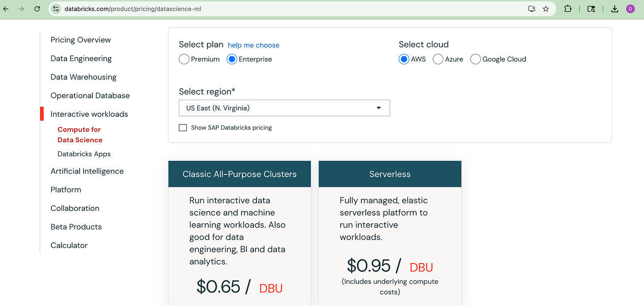
Task: Select Interactive workloads in sidebar
Action: pyautogui.click(x=89, y=114)
